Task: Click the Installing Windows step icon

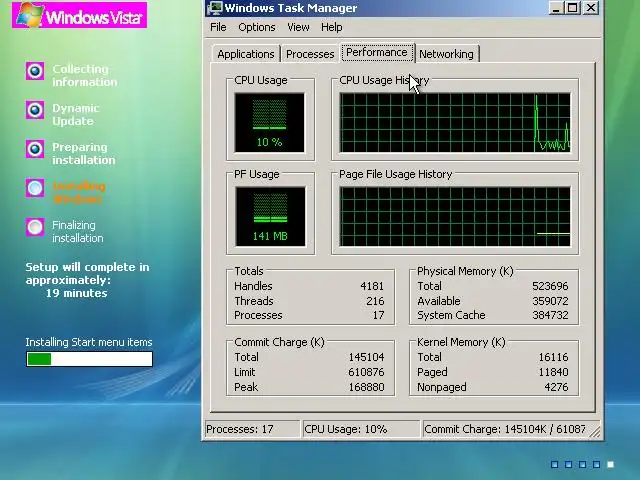Action: 35,188
